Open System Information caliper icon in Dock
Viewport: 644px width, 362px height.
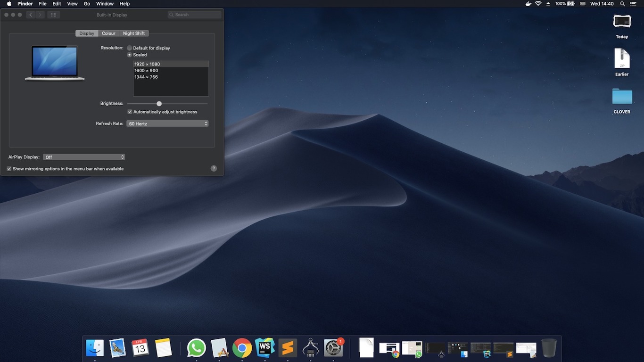pos(310,348)
